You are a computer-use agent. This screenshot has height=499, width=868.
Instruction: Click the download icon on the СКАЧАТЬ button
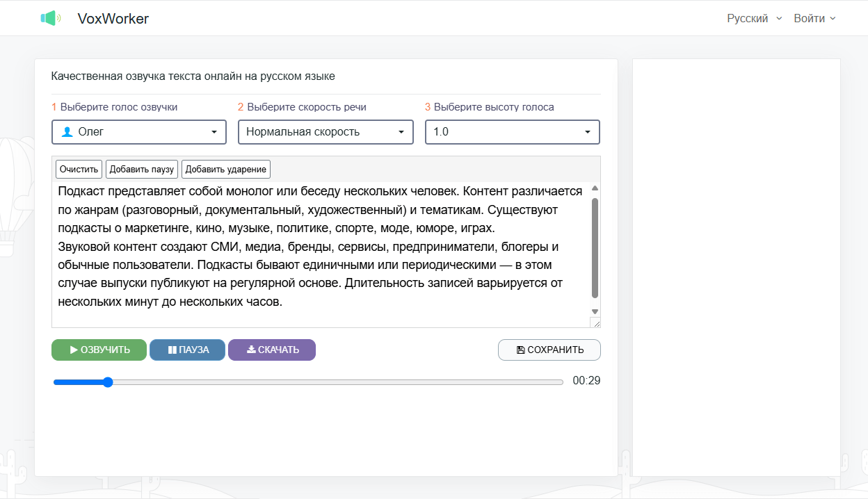click(x=251, y=350)
